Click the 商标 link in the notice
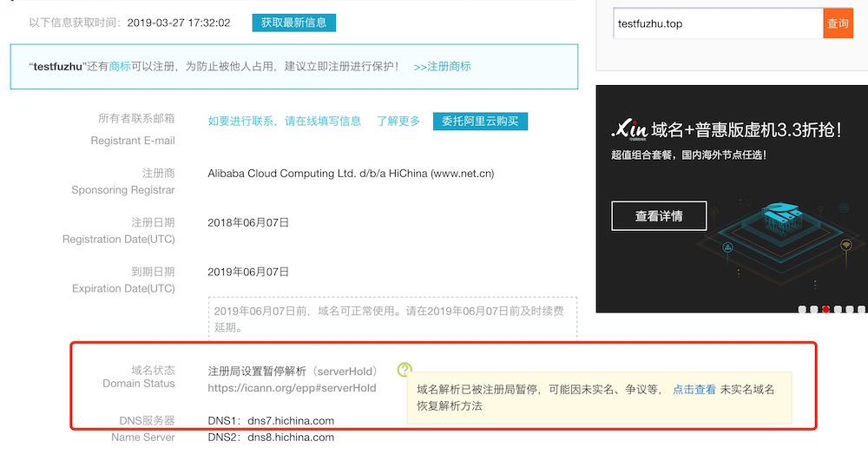Screen dimensions: 868x461 pyautogui.click(x=120, y=67)
